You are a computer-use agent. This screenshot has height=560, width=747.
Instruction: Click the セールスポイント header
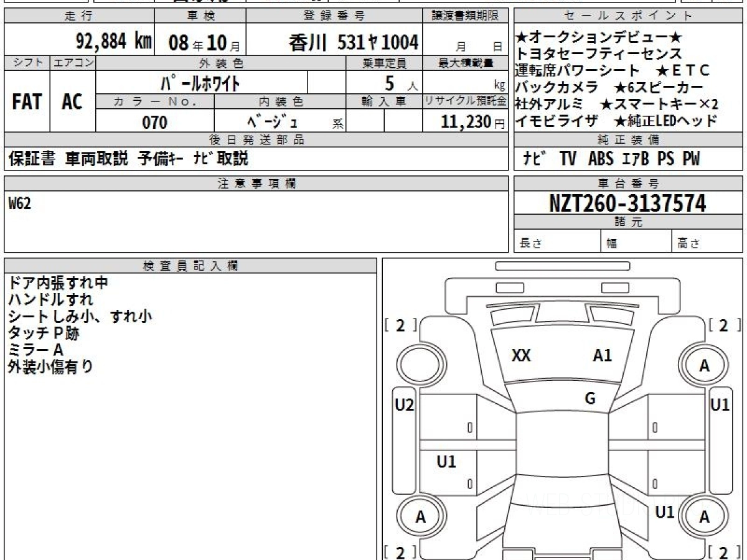(x=628, y=16)
